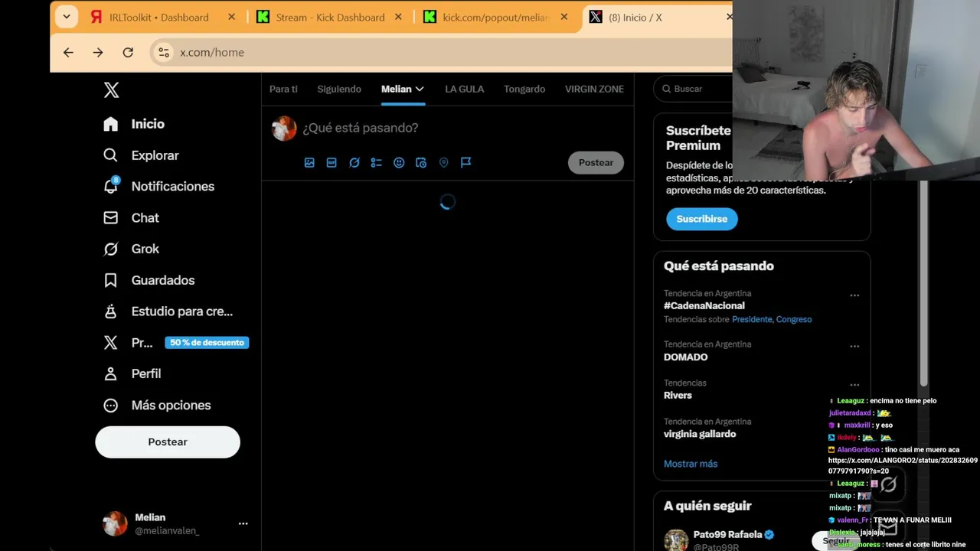Switch to VIRGIN ZONE tab
This screenshot has height=551, width=980.
click(594, 89)
